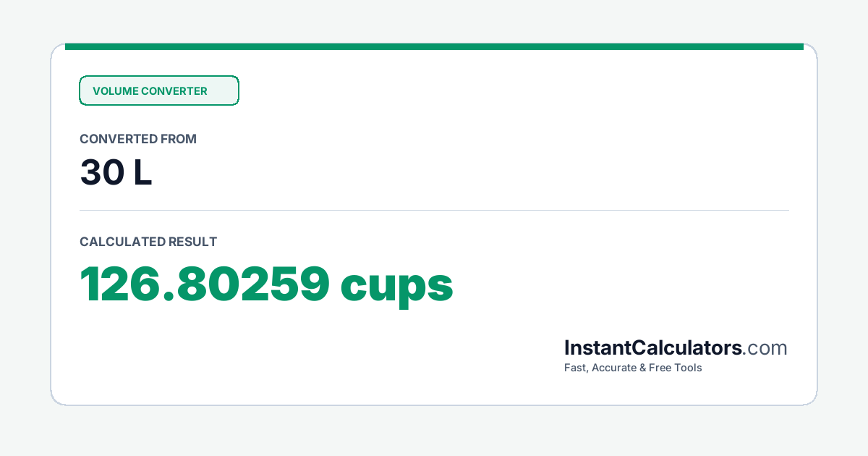Click the CALCULATED RESULT label
Screen dimensions: 868x456
148,242
